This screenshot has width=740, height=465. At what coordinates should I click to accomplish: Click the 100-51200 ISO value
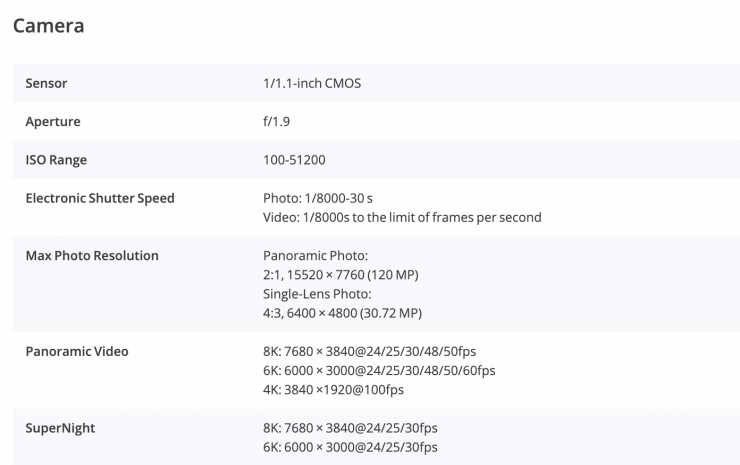point(294,159)
